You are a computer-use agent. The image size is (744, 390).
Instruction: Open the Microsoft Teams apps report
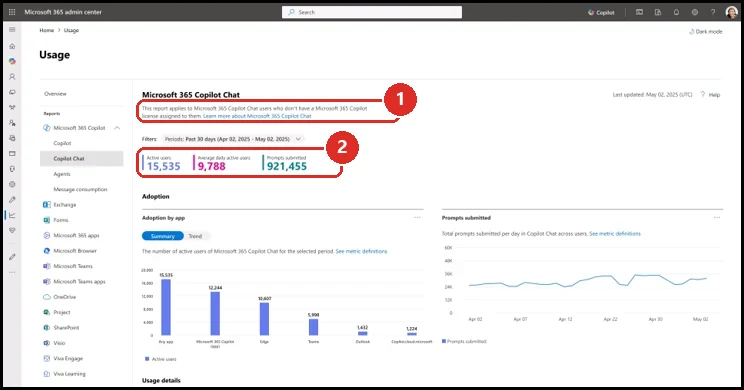pos(74,282)
